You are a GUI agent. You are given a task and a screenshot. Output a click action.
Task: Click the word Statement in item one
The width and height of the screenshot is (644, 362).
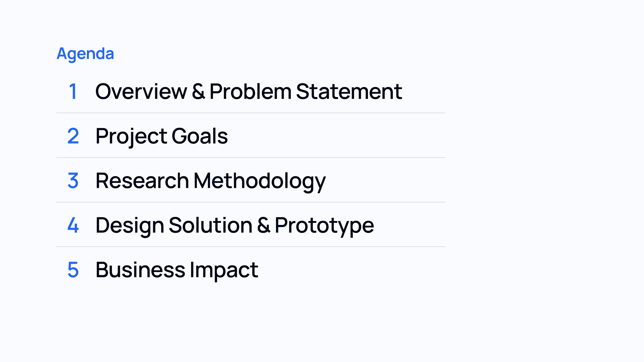(349, 92)
